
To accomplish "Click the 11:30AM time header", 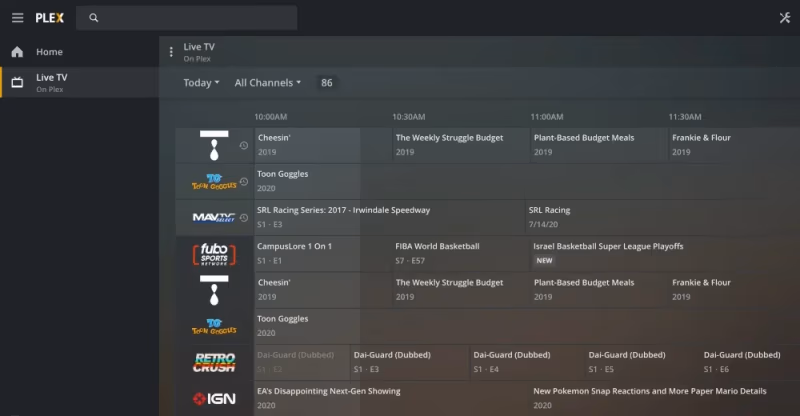I will tap(685, 117).
